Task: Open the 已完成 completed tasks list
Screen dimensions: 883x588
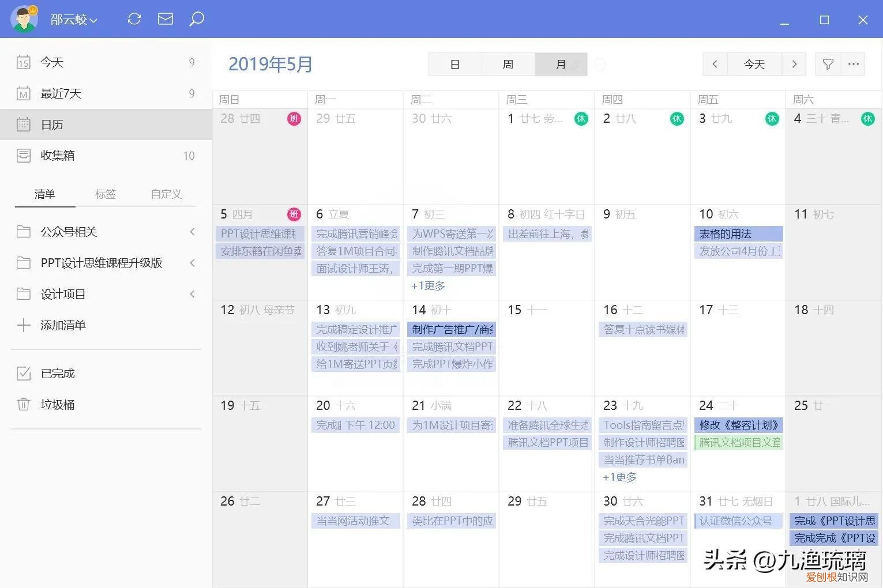Action: point(57,373)
